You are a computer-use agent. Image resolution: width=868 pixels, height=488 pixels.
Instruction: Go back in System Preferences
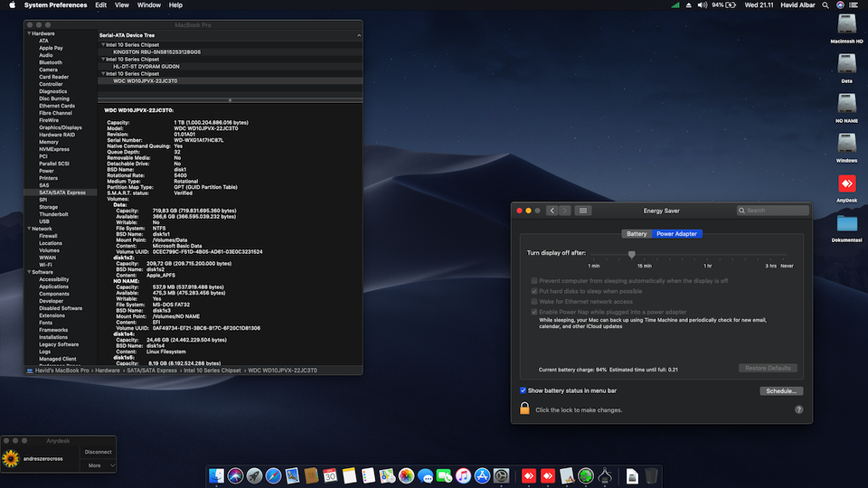click(x=552, y=211)
